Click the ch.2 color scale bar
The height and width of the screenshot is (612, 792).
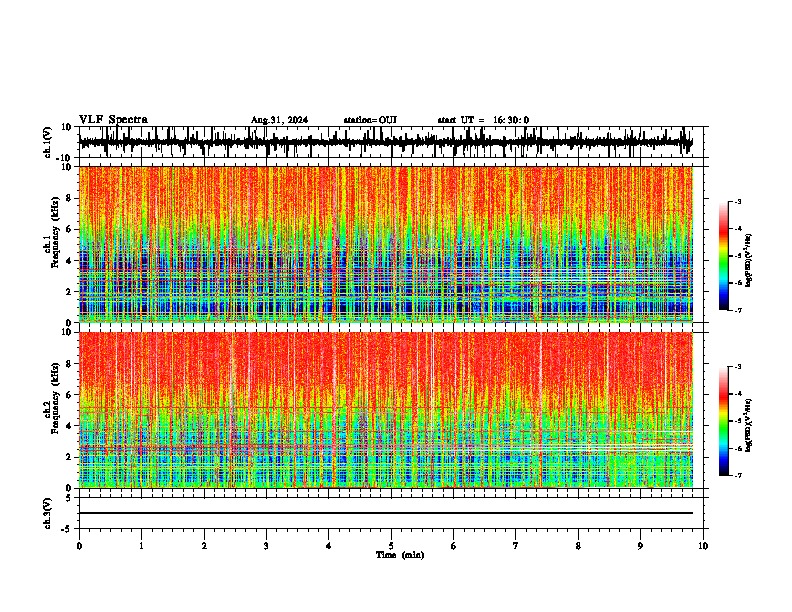pos(724,421)
